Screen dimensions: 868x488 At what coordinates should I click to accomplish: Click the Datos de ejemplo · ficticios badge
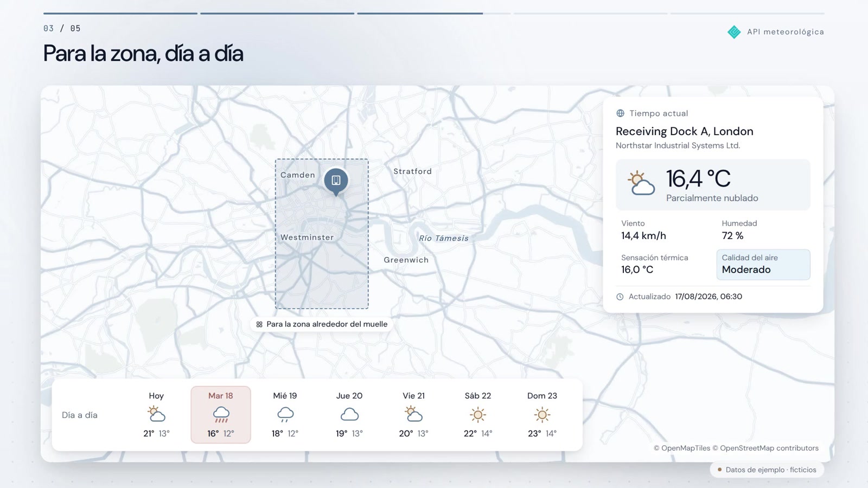pos(767,470)
